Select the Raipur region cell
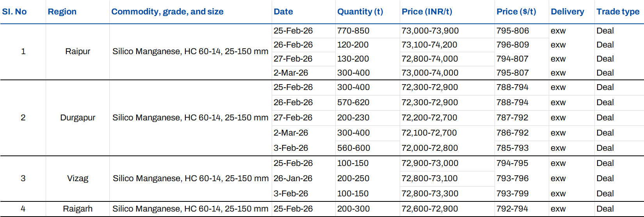 (x=78, y=51)
